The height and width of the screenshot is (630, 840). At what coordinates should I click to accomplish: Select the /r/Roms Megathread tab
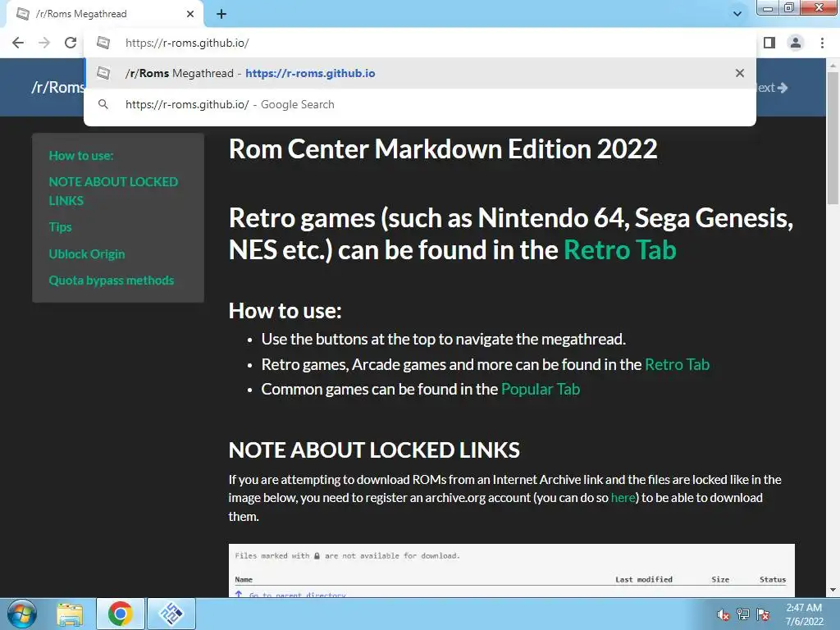click(105, 15)
